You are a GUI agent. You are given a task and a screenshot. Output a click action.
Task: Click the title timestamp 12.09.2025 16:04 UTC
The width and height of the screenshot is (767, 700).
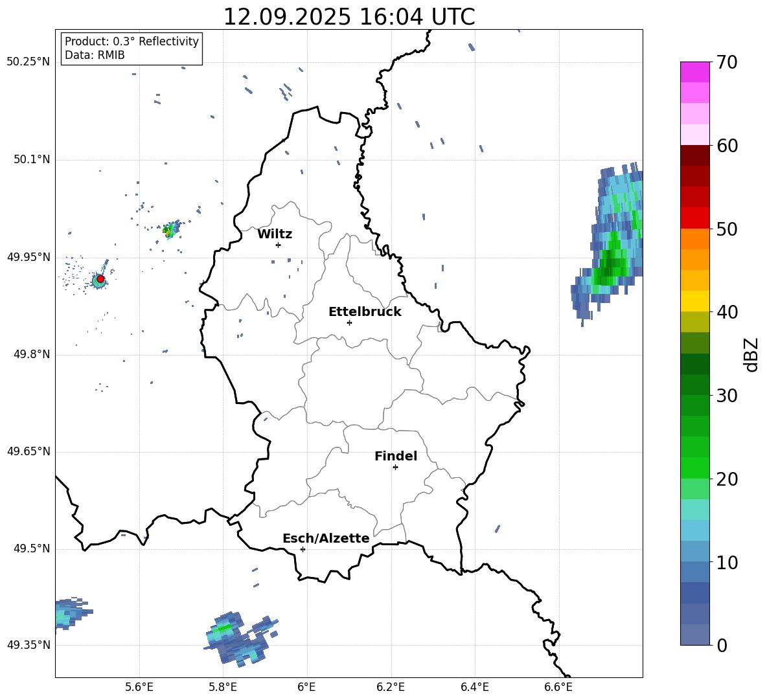click(349, 17)
